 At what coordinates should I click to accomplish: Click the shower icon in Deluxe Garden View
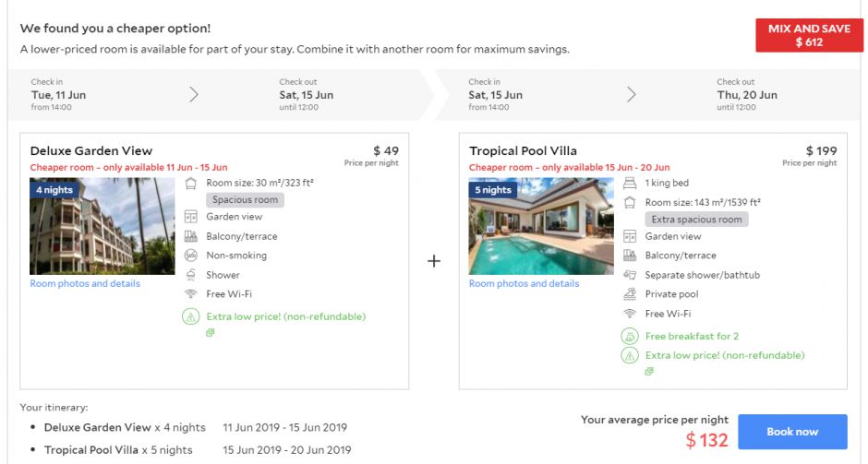pos(191,275)
